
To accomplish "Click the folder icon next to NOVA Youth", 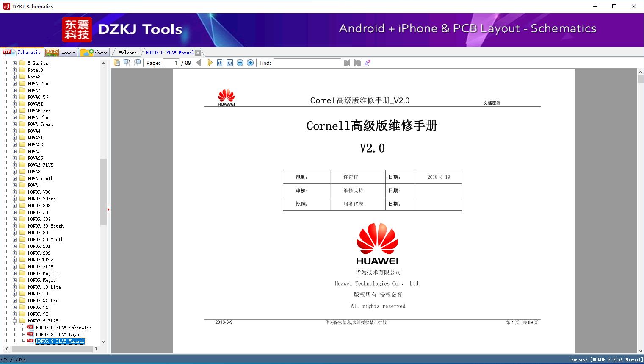I will 22,178.
